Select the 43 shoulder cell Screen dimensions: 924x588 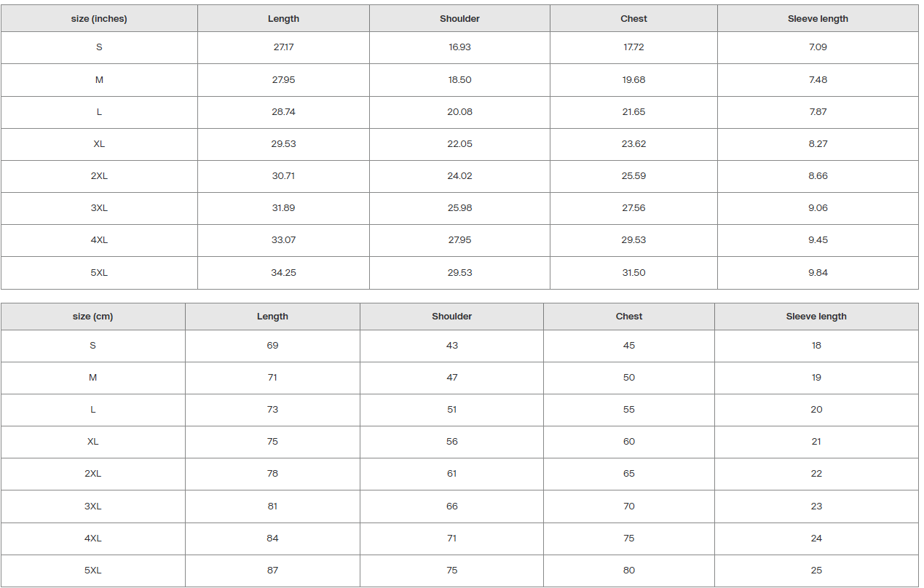click(452, 346)
